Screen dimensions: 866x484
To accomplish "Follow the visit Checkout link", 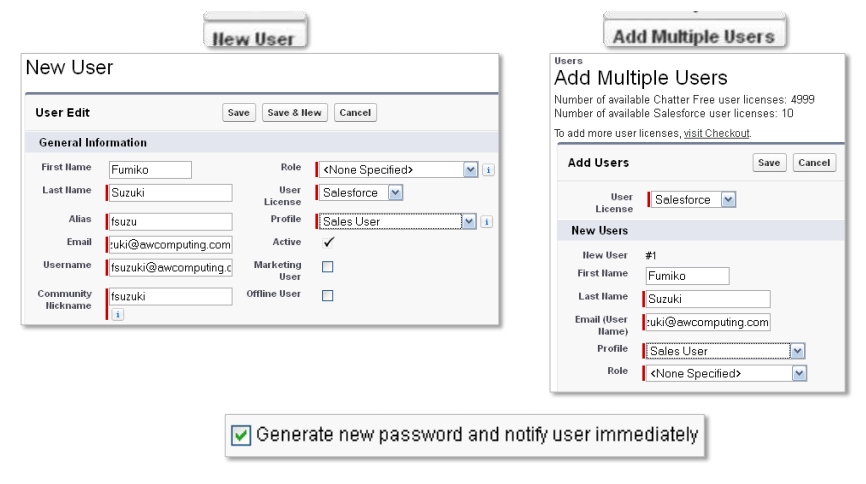I will [717, 133].
